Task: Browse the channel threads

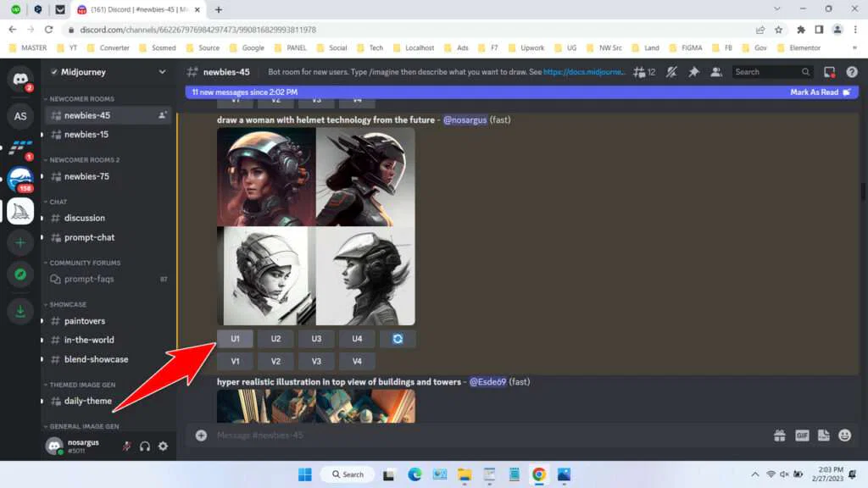Action: coord(640,73)
